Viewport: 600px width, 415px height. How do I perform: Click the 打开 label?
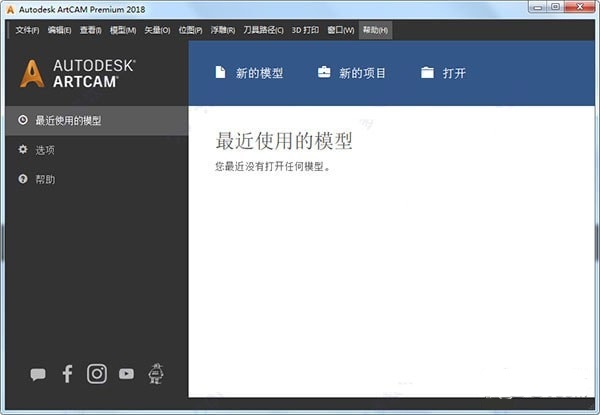(454, 73)
